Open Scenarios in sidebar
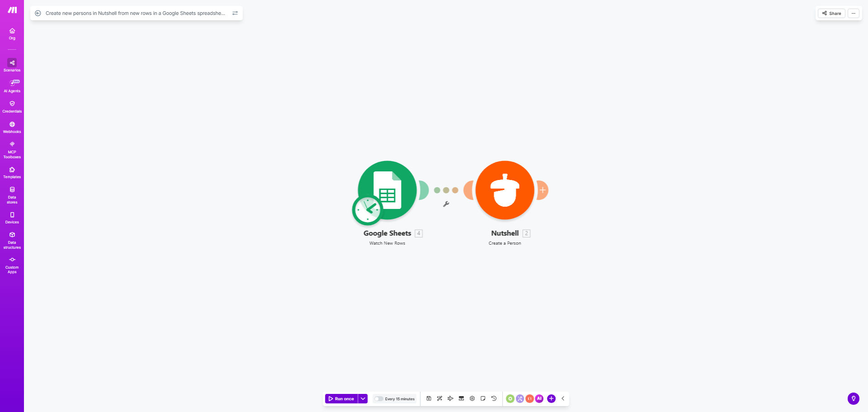Screen dimensions: 868x412 coord(12,65)
